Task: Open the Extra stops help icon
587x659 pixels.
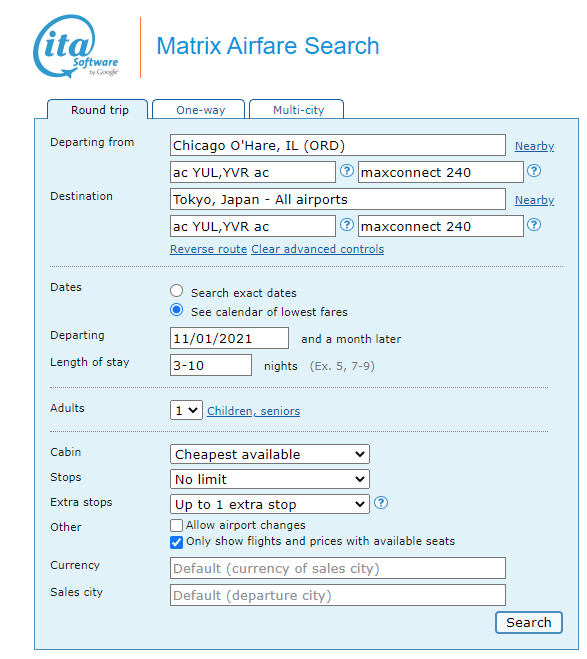Action: 381,503
